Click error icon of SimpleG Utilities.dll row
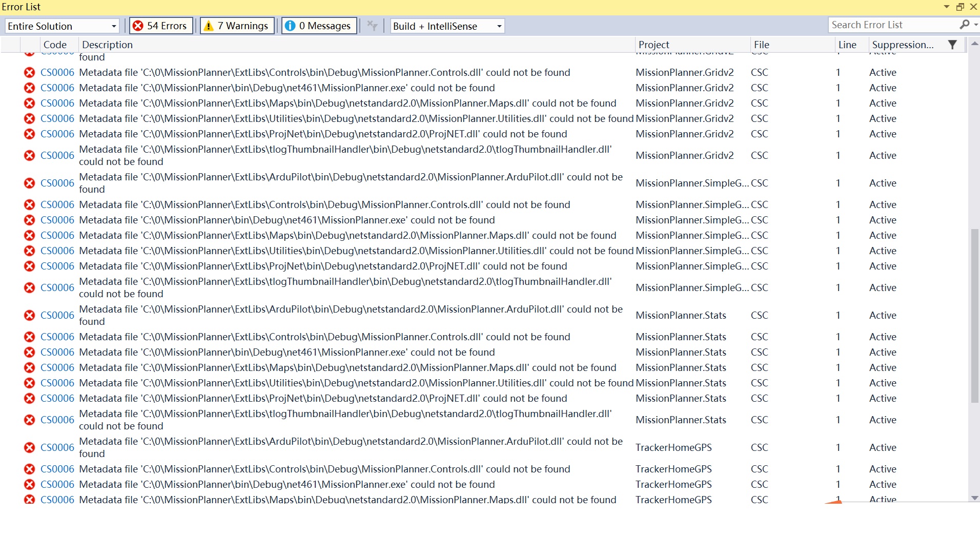Screen dimensions: 980x537 click(30, 251)
